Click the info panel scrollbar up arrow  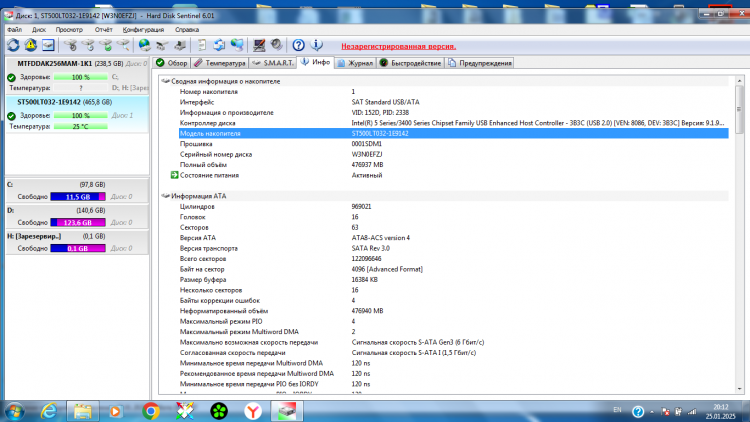pos(739,81)
